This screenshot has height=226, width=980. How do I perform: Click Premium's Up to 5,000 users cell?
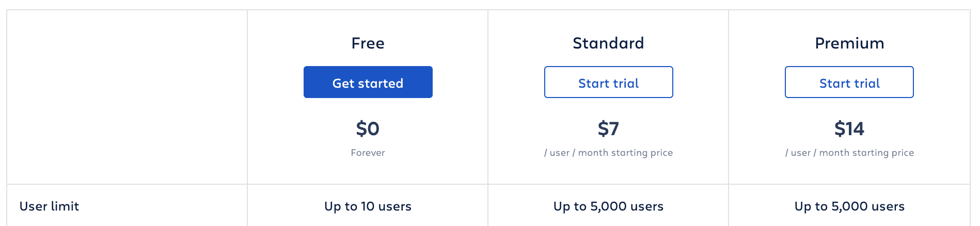pos(849,206)
